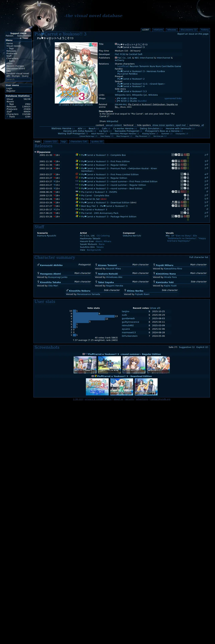The width and height of the screenshot is (215, 644).
Task: Expand details for Premium Pack release
Action: (x=80, y=169)
